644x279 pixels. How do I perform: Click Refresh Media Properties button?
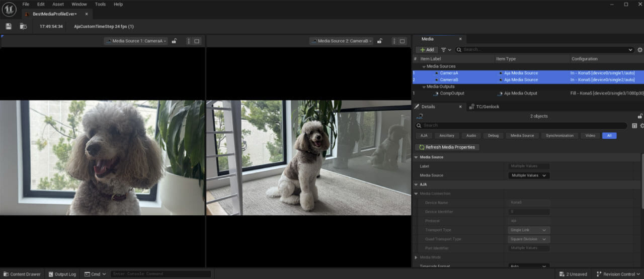pyautogui.click(x=447, y=147)
